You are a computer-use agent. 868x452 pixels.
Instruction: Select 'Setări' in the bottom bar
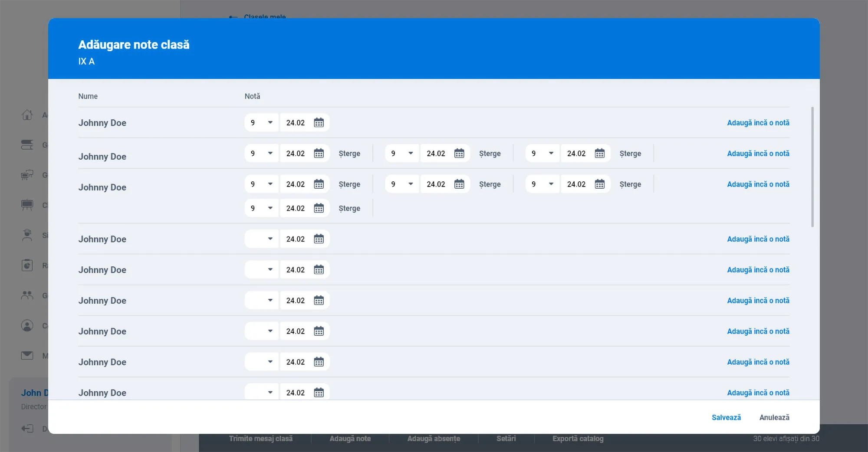[506, 439]
